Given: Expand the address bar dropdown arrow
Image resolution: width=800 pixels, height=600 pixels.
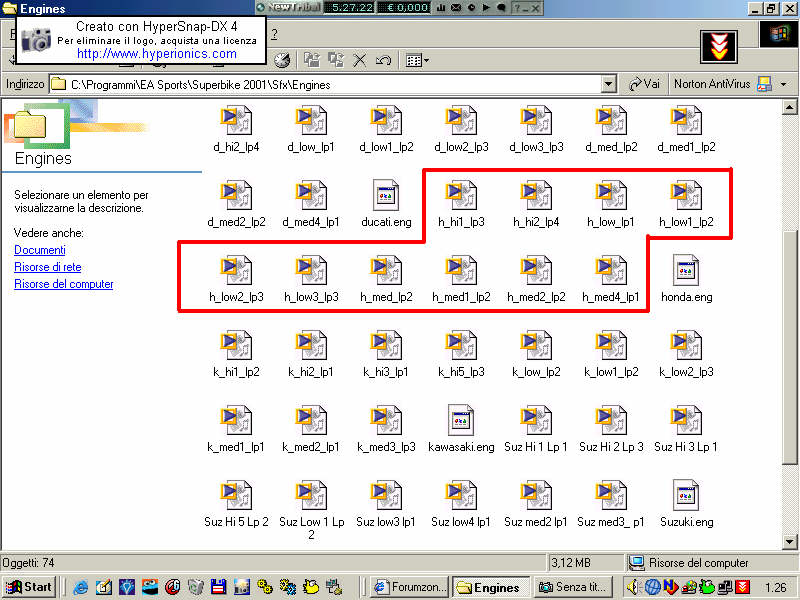Looking at the screenshot, I should 608,84.
